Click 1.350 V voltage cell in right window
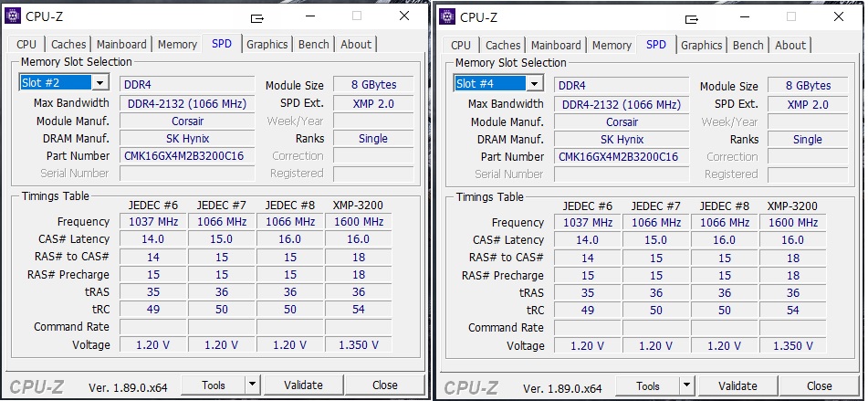This screenshot has width=868, height=401. click(793, 345)
